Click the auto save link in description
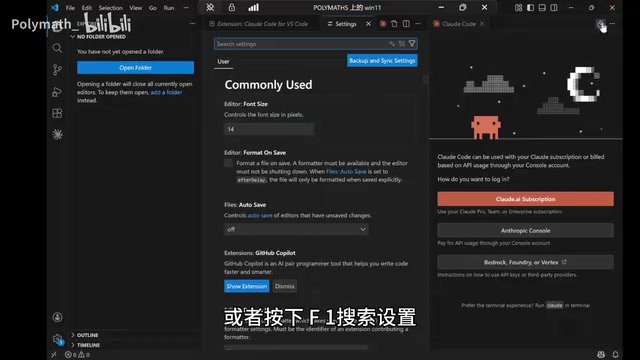This screenshot has height=360, width=640. [x=260, y=216]
